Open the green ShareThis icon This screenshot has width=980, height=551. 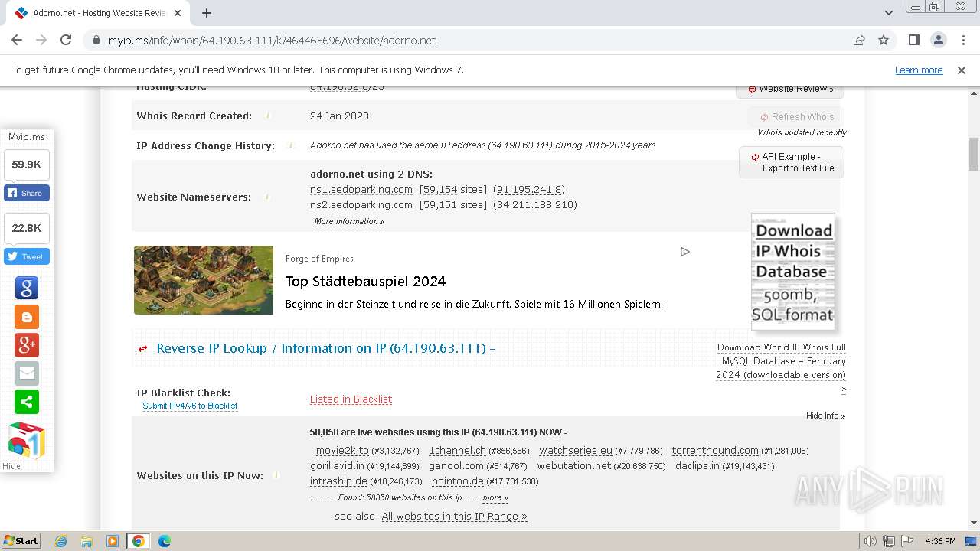tap(27, 402)
